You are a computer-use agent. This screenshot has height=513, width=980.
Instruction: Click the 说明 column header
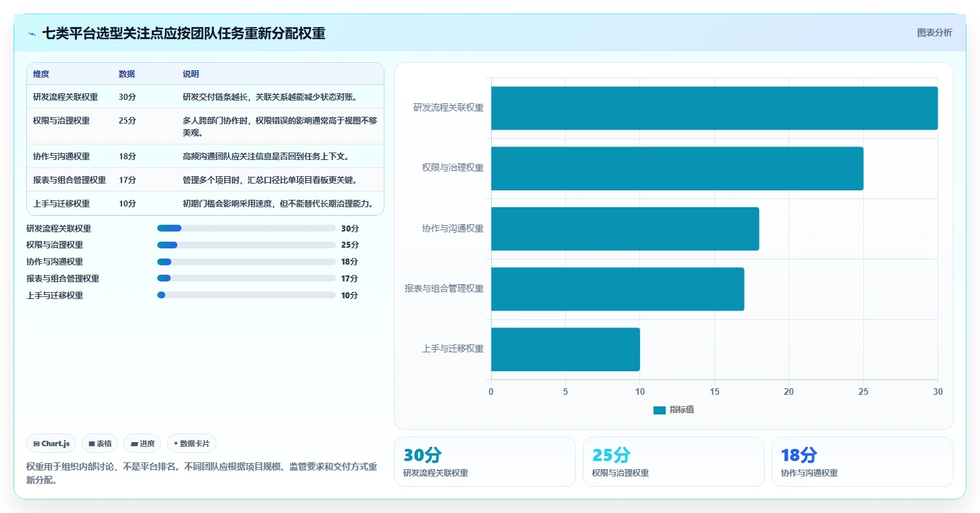pos(191,74)
